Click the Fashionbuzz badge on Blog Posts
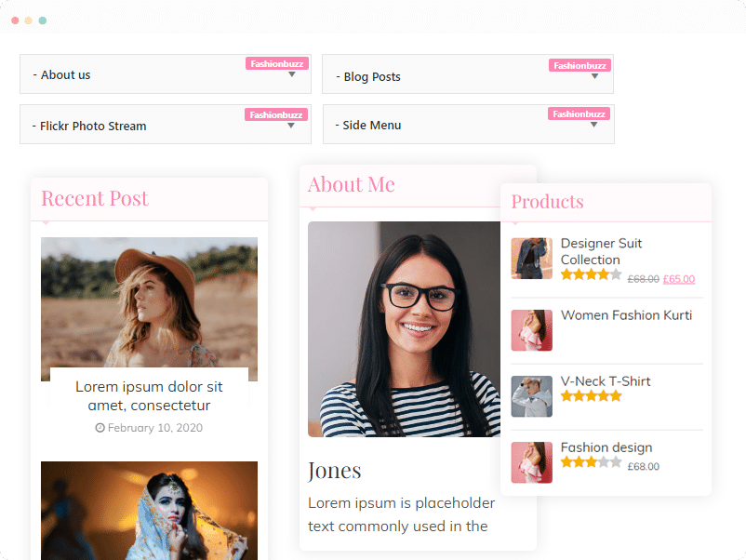This screenshot has width=746, height=560. click(x=579, y=65)
